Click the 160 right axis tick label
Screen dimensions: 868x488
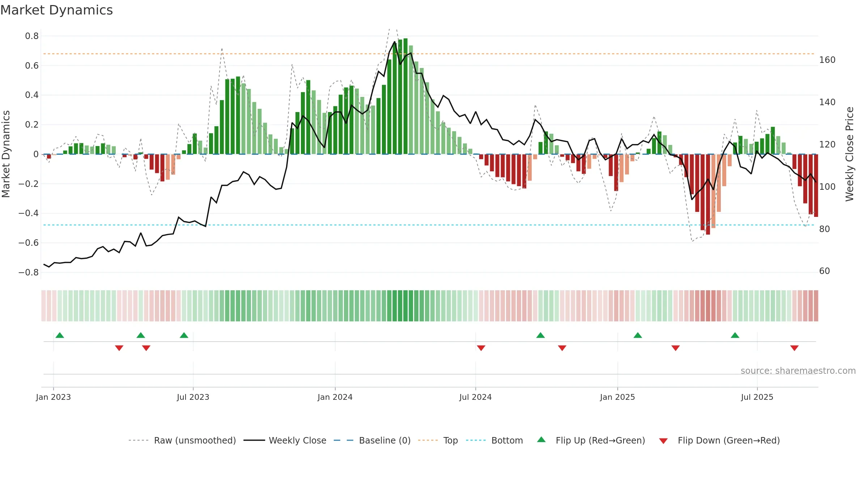point(827,60)
